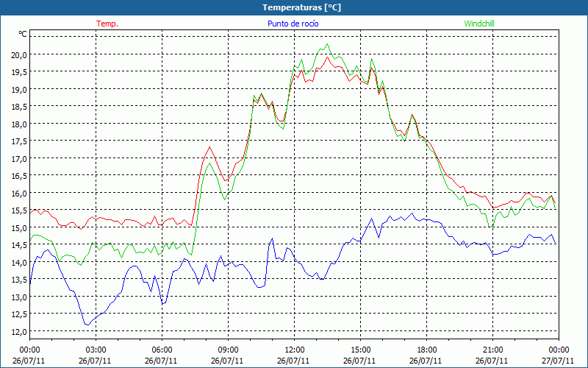Click the °C unit label on the axis
588x368 pixels.
click(x=23, y=34)
